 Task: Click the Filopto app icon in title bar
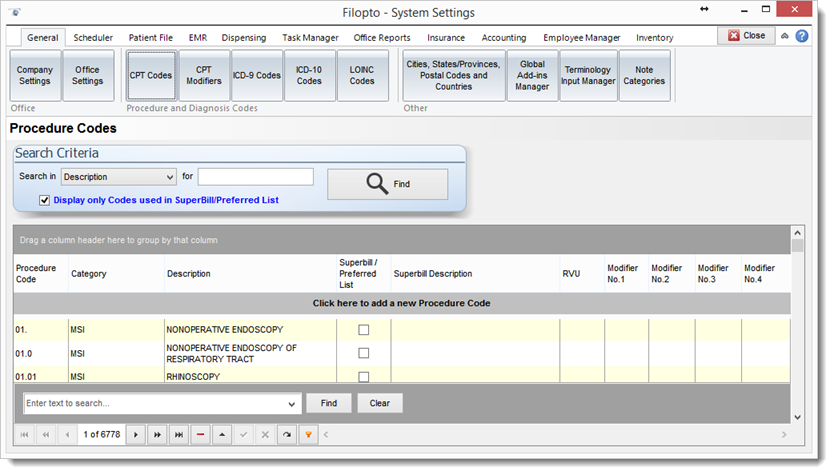(15, 12)
